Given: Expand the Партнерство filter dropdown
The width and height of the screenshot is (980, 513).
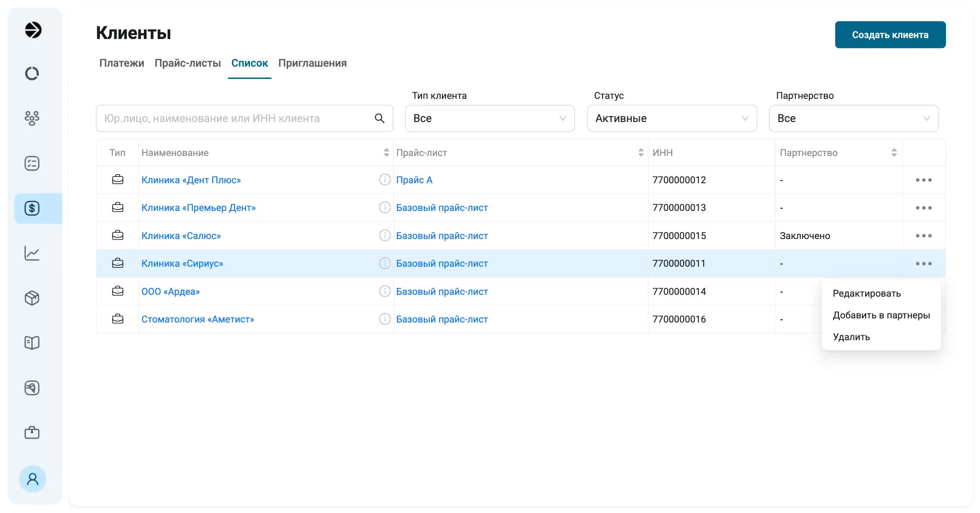Looking at the screenshot, I should coord(854,118).
